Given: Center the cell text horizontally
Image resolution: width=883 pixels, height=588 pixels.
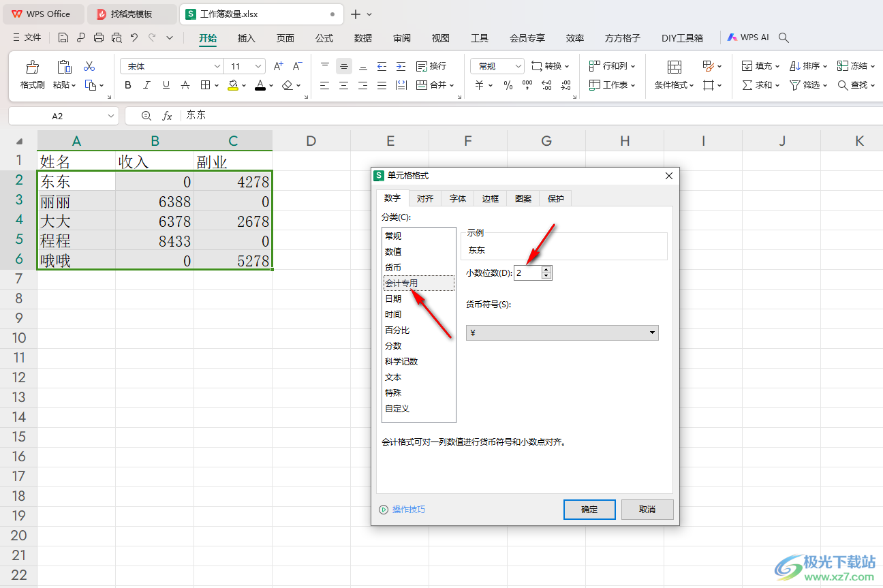Looking at the screenshot, I should (344, 85).
